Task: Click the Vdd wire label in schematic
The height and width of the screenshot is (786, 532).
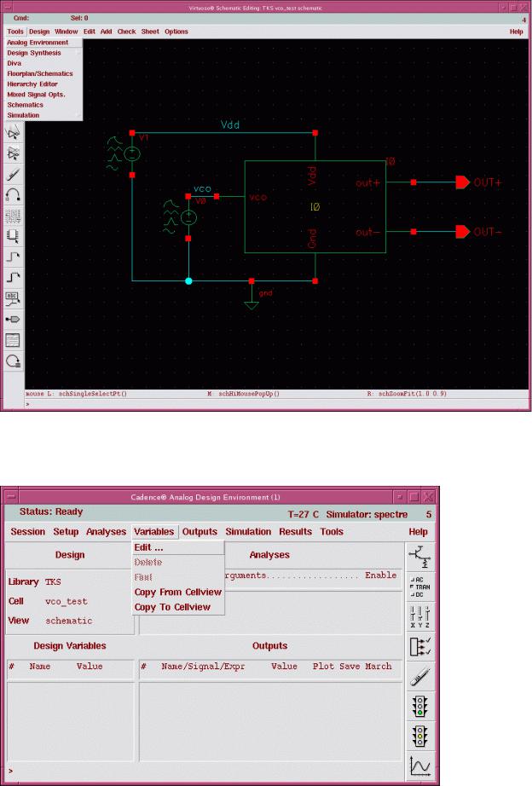Action: point(230,124)
